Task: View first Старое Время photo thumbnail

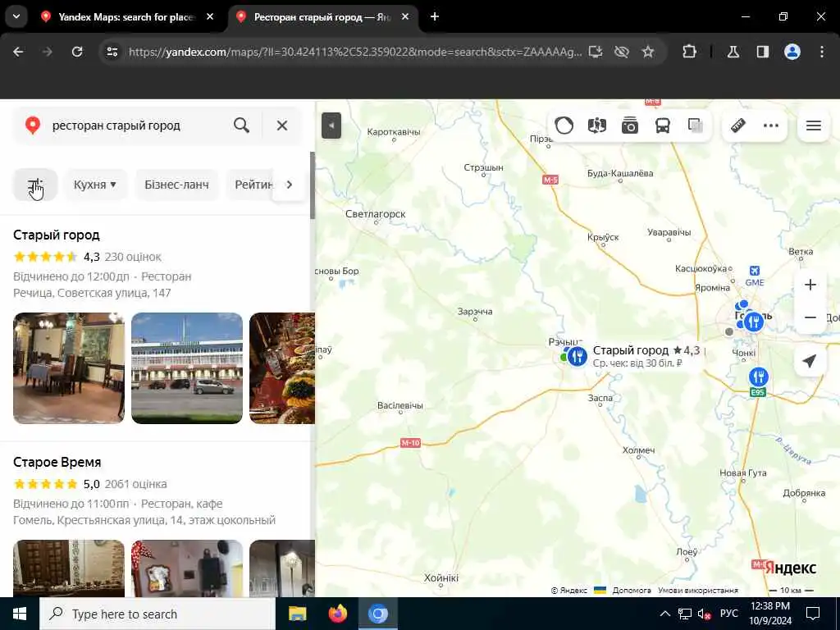Action: point(69,568)
